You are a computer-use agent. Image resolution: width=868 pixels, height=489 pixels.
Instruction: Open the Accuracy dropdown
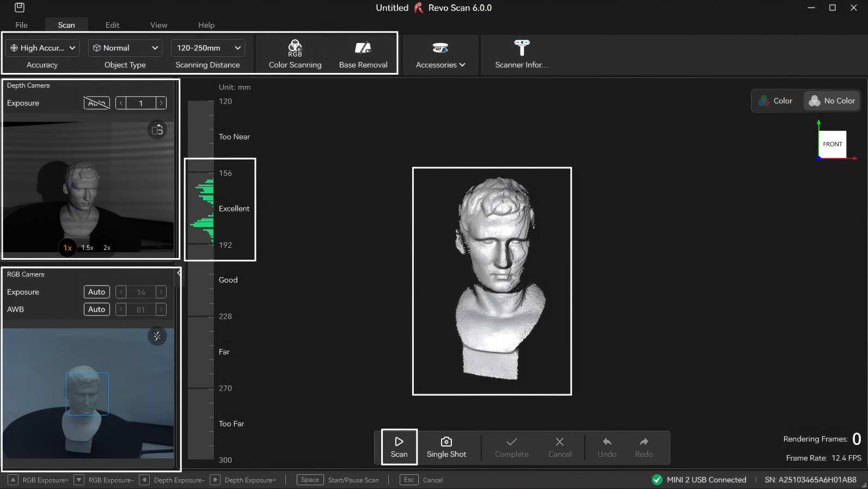click(42, 48)
